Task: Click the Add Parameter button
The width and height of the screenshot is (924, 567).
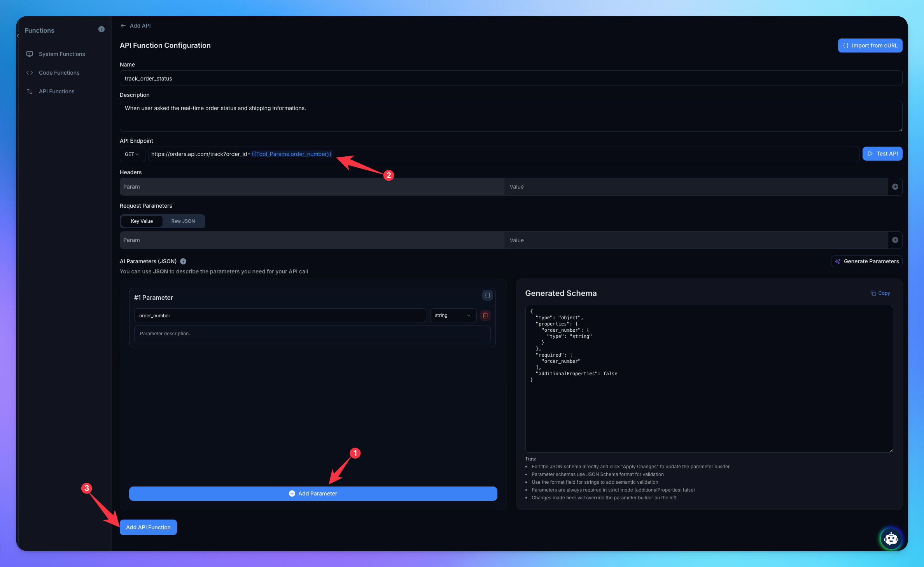Action: pyautogui.click(x=313, y=493)
